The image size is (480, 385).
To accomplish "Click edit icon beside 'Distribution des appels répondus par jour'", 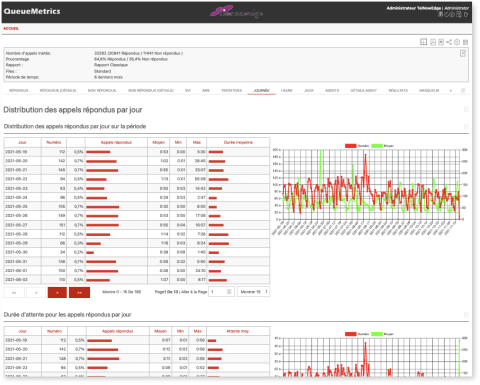I will tap(466, 109).
